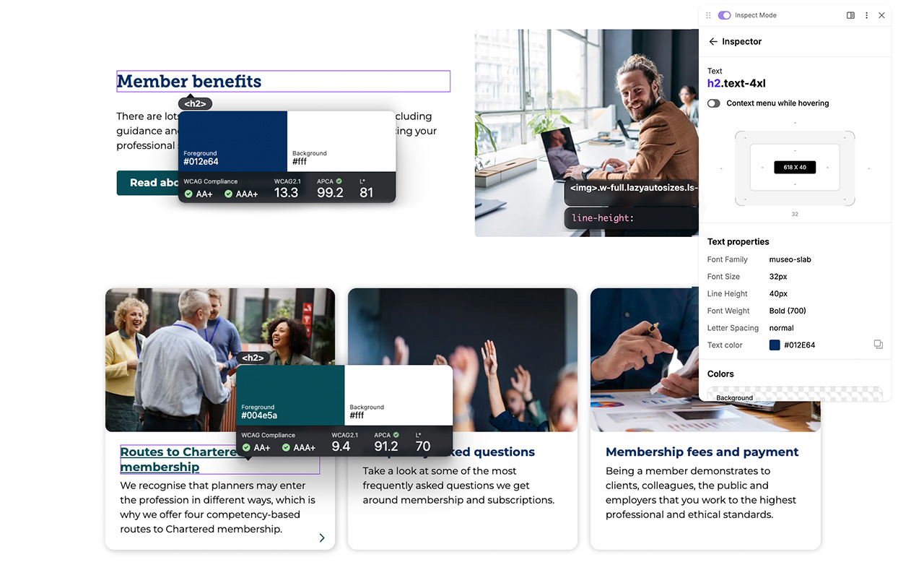Click the h2 tag label above Member benefits tooltip
Viewport: 924px width, 578px height.
(x=195, y=103)
